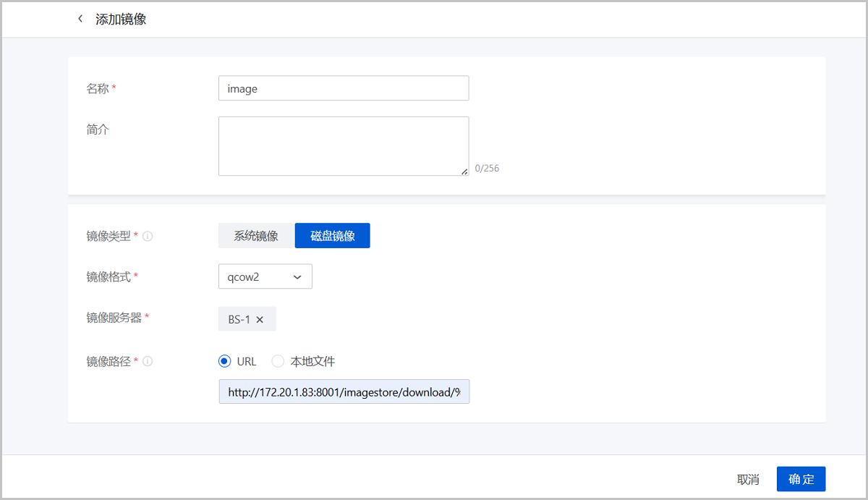The width and height of the screenshot is (868, 500).
Task: Confirm with the 确定 button
Action: click(801, 479)
